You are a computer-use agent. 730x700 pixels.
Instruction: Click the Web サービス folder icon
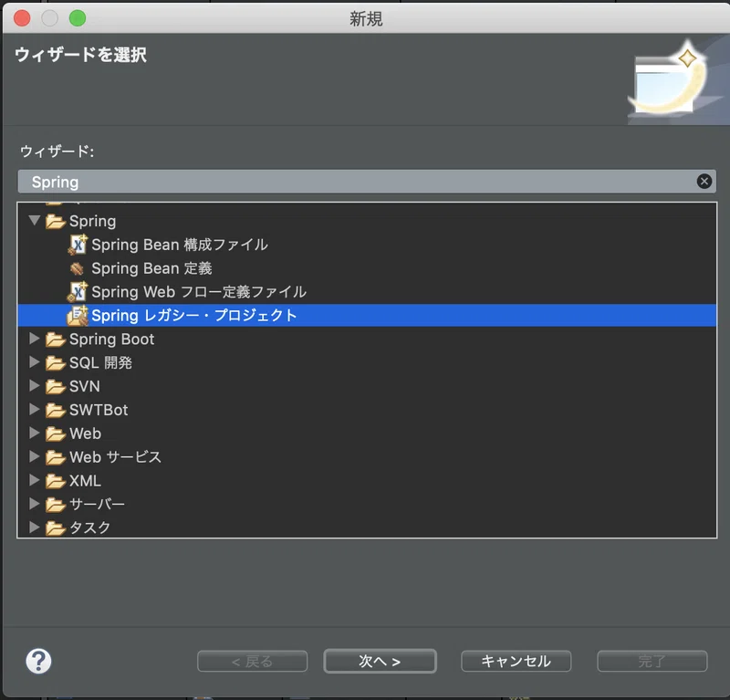(x=56, y=457)
